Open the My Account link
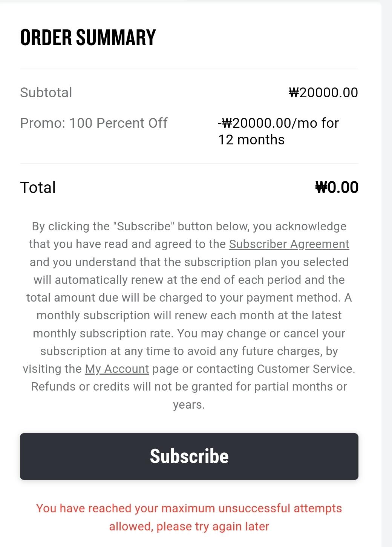 pos(117,369)
